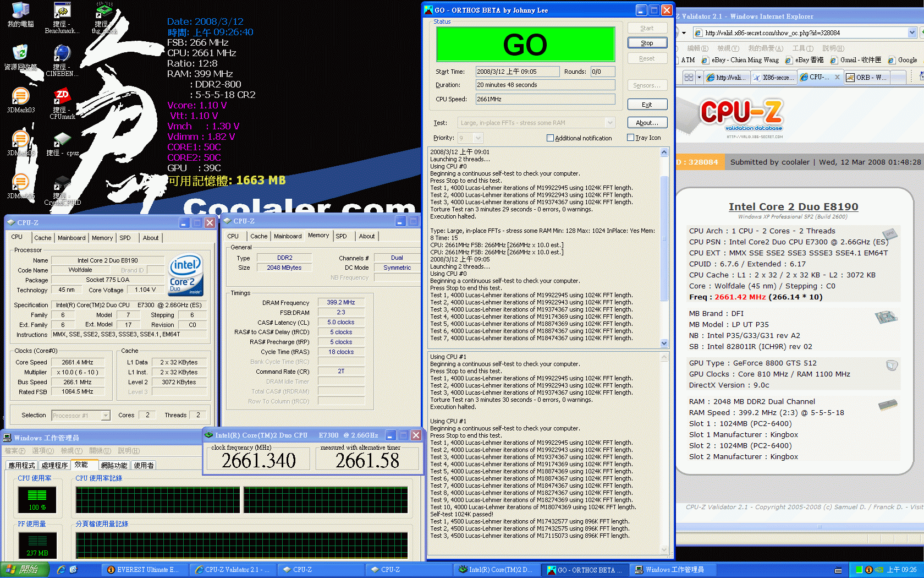Open the eBay Hong Kong favorites link icon

789,60
